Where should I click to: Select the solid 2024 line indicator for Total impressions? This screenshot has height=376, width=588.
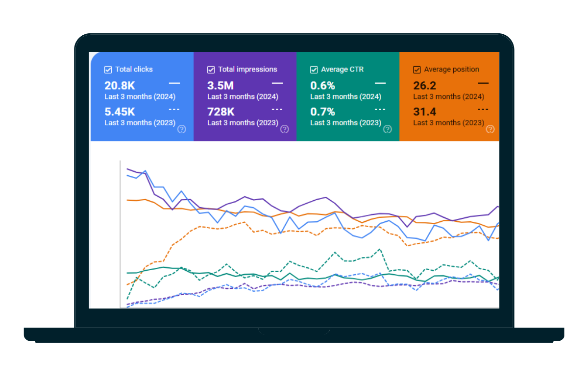click(277, 83)
